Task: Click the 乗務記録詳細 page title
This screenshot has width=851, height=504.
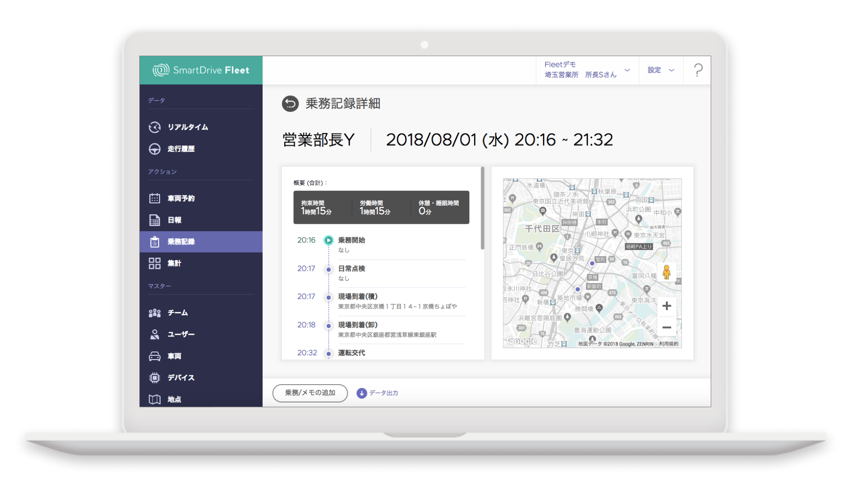Action: (343, 104)
